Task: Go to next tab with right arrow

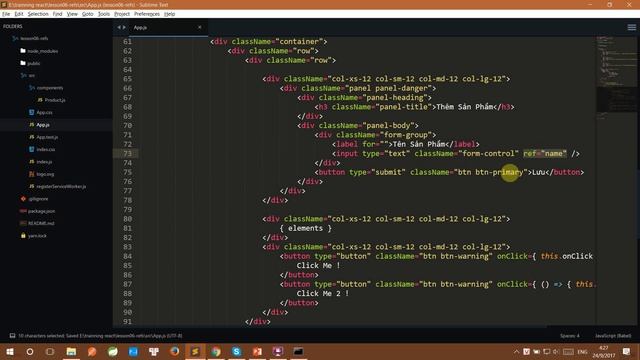Action: point(124,27)
